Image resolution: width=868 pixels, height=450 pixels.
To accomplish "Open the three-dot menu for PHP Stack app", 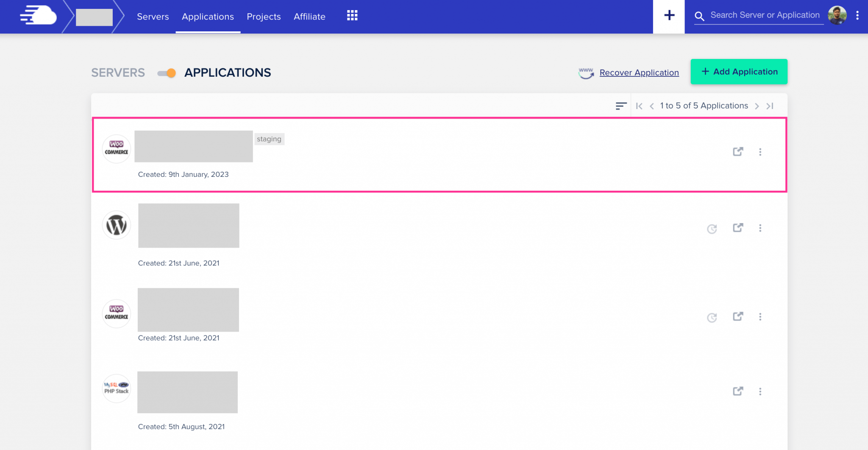I will 761,391.
